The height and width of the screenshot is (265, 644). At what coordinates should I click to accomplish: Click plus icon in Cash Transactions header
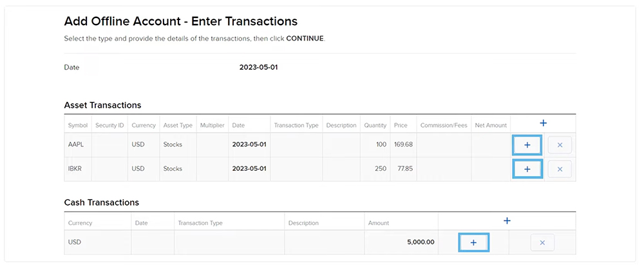coord(507,221)
